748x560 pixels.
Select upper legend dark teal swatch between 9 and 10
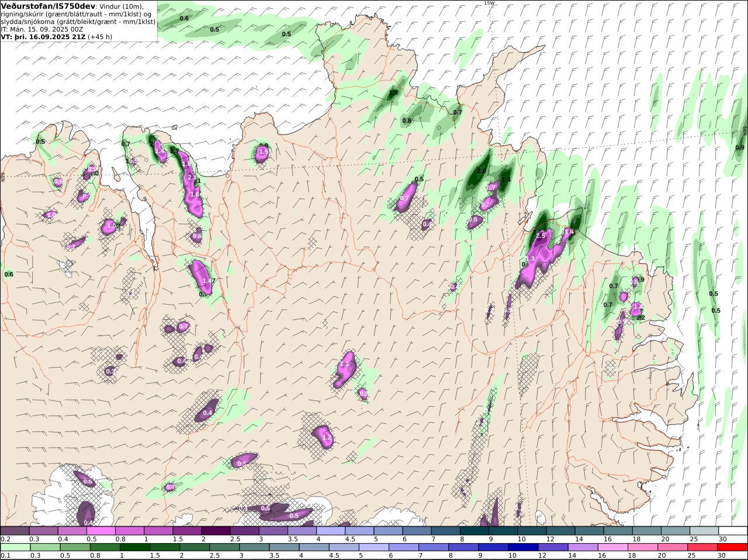point(503,531)
